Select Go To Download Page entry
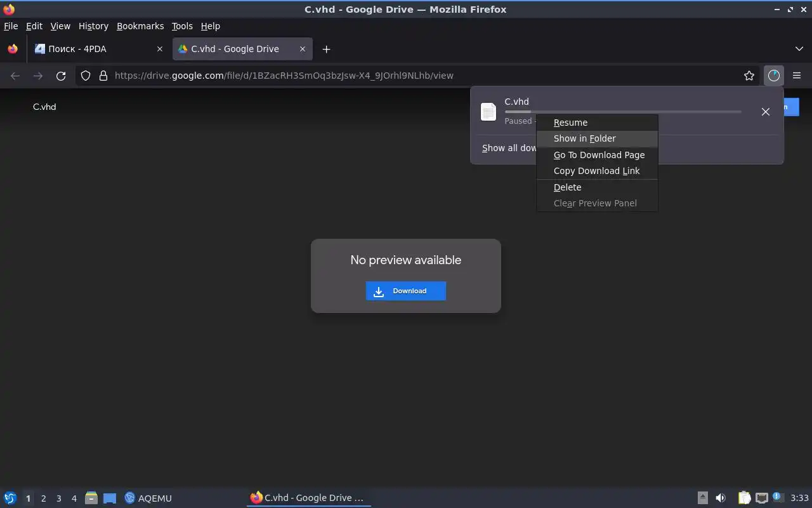 597,155
